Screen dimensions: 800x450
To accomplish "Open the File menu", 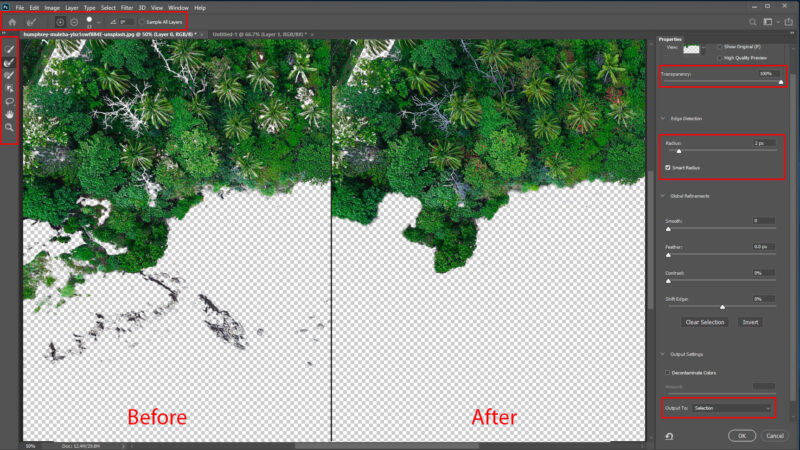I will pos(19,8).
